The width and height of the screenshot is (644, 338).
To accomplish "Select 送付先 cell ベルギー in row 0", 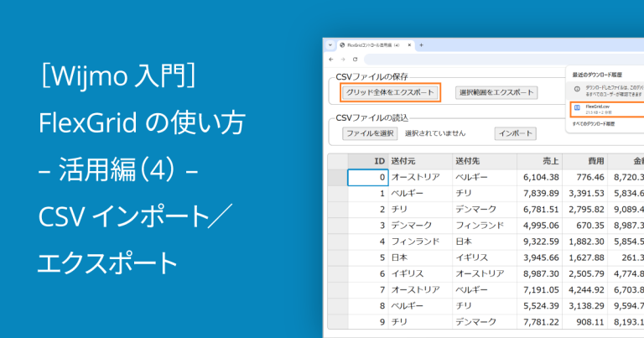I will pos(485,178).
